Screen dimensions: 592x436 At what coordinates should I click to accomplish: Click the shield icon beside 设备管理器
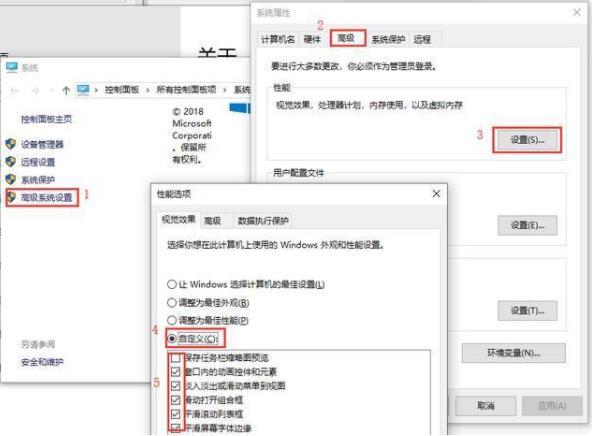click(x=10, y=144)
